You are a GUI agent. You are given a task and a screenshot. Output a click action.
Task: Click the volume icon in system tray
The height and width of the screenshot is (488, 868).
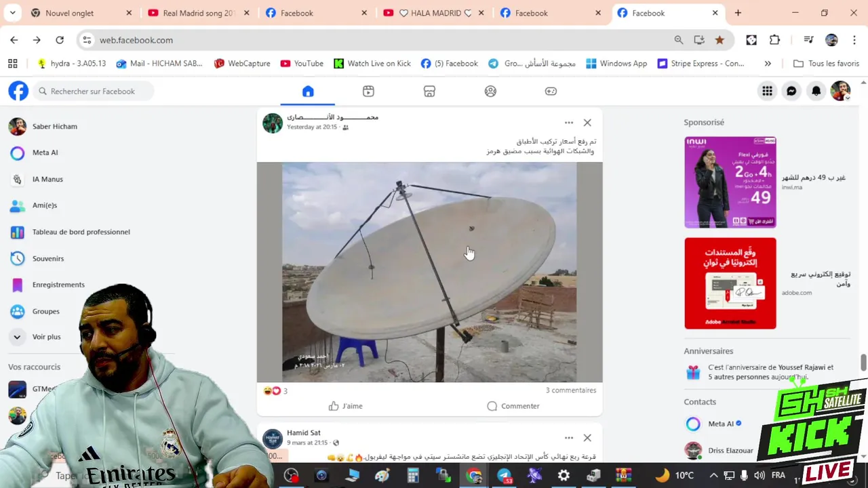[759, 475]
